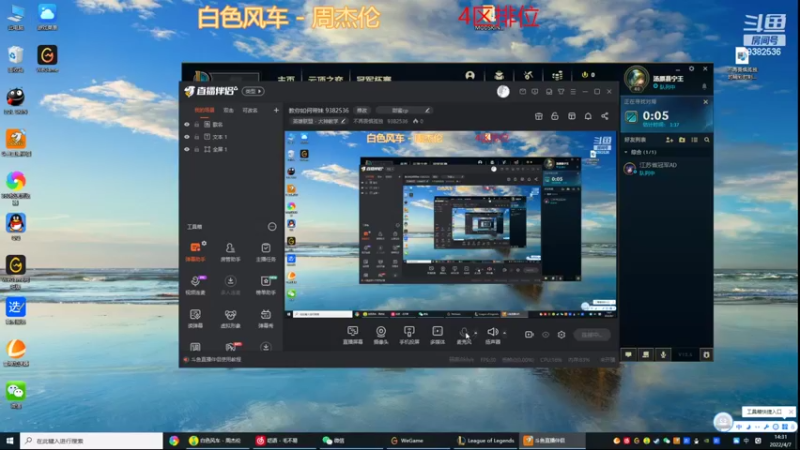Viewport: 800px width, 450px height.
Task: Switch to the third scene tab
Action: [x=249, y=110]
